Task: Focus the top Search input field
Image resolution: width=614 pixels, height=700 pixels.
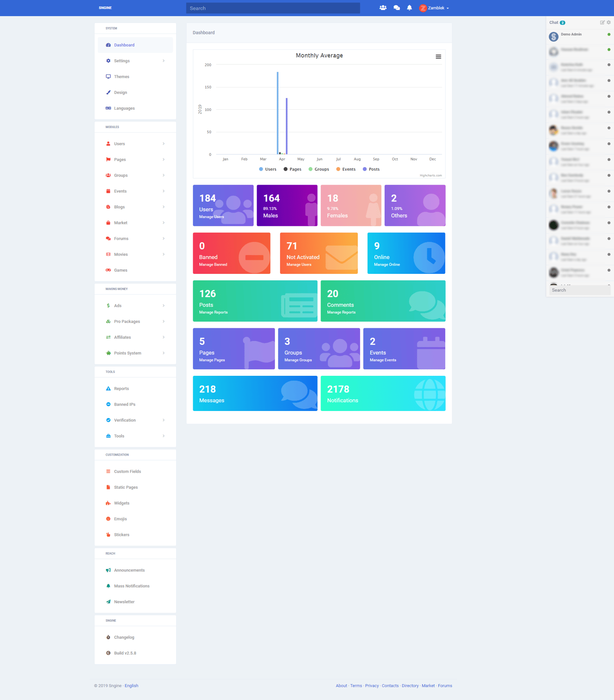Action: (273, 8)
